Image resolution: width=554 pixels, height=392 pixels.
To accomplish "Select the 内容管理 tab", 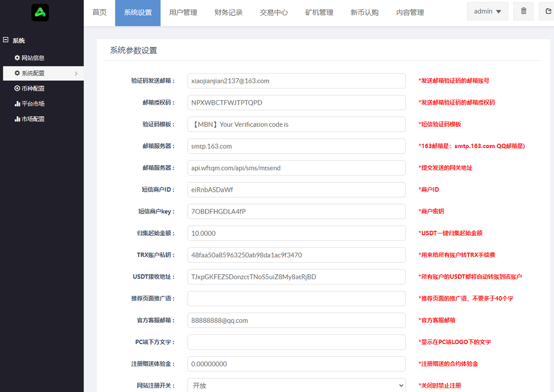I will point(409,13).
